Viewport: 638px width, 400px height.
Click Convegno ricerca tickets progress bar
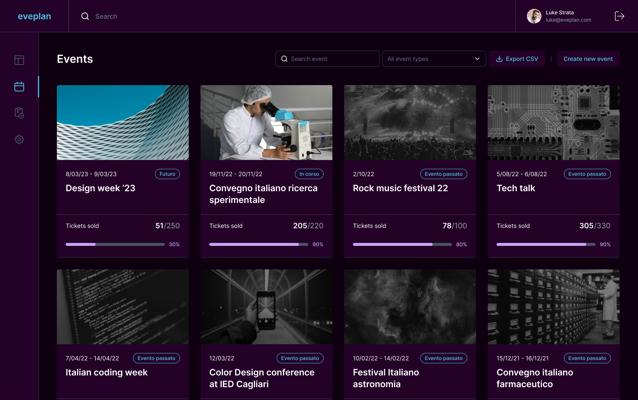259,245
